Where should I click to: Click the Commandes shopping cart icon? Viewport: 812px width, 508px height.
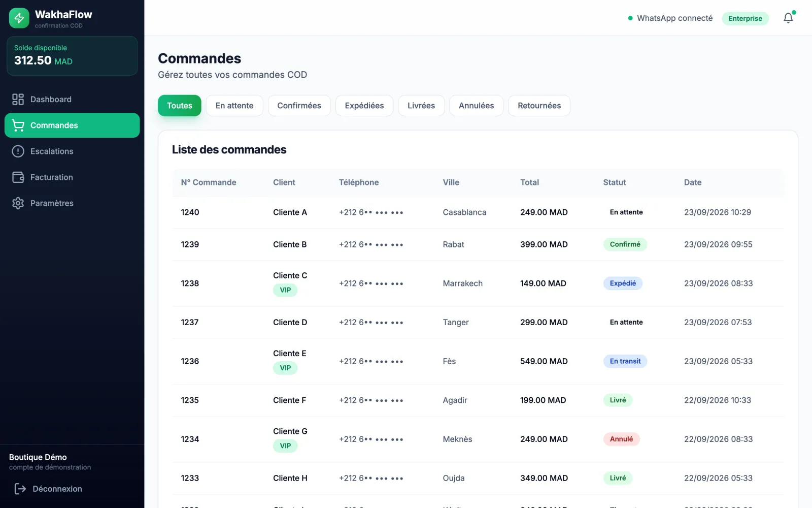coord(18,125)
